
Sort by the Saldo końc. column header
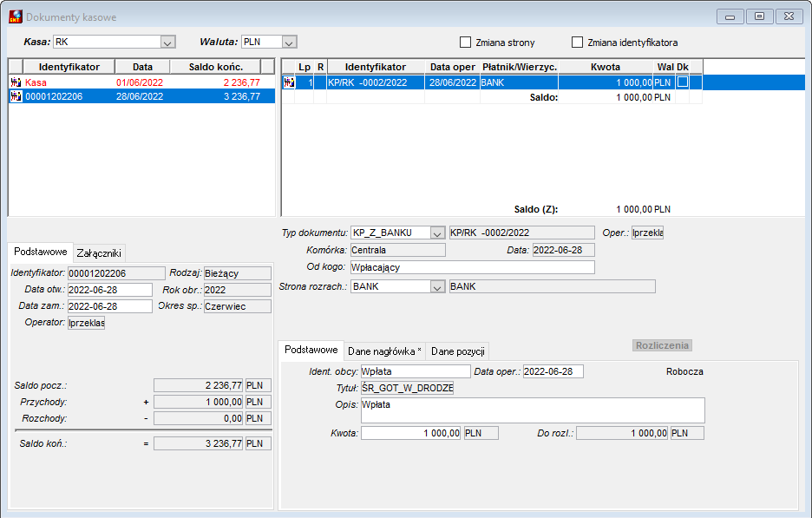(x=216, y=67)
